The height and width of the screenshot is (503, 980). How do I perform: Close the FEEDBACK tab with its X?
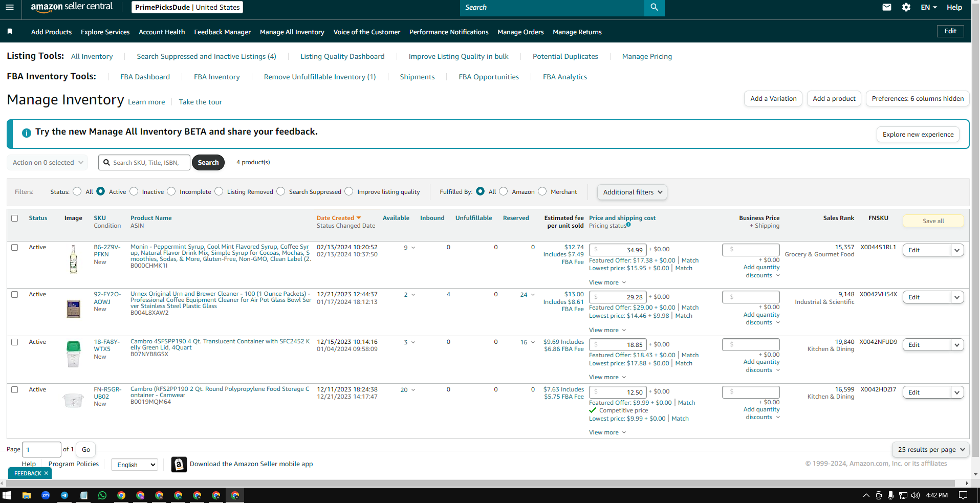tap(46, 473)
